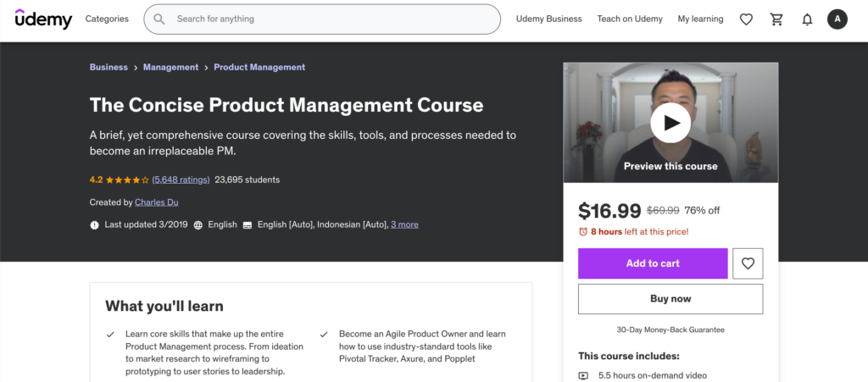
Task: Open instructor Charles Du's profile link
Action: pos(156,202)
